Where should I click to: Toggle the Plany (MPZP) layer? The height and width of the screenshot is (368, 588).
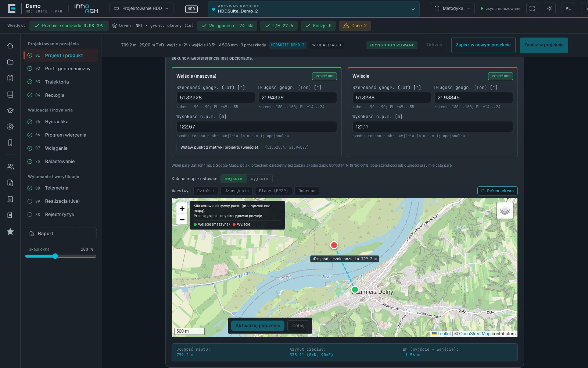click(273, 191)
